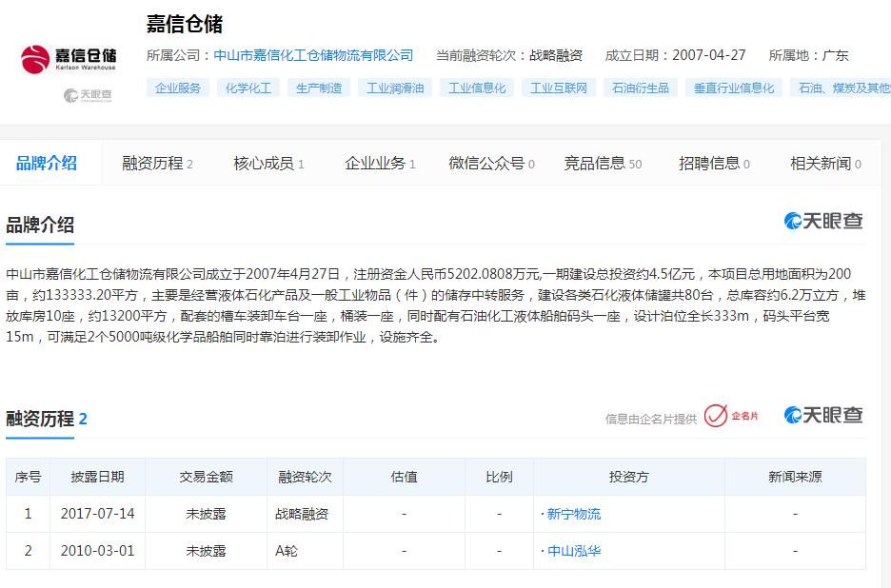The width and height of the screenshot is (891, 588).
Task: Open the 微信公众号 tab
Action: [x=485, y=163]
